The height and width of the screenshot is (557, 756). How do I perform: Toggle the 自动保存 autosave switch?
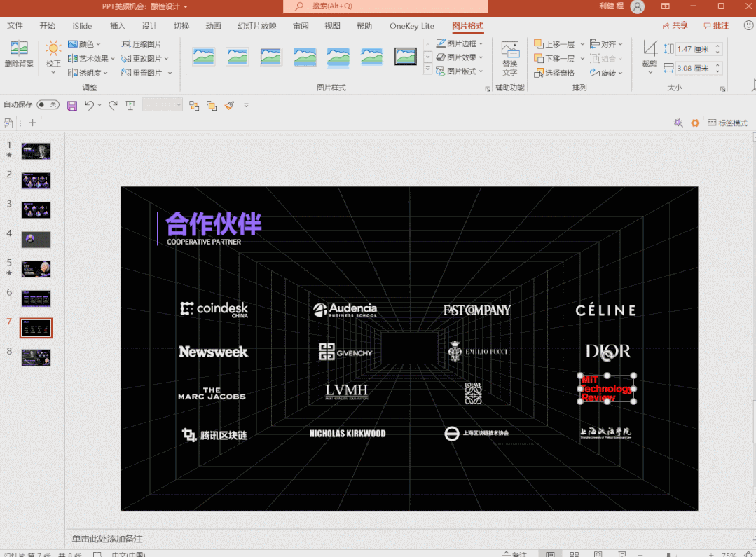pos(48,104)
